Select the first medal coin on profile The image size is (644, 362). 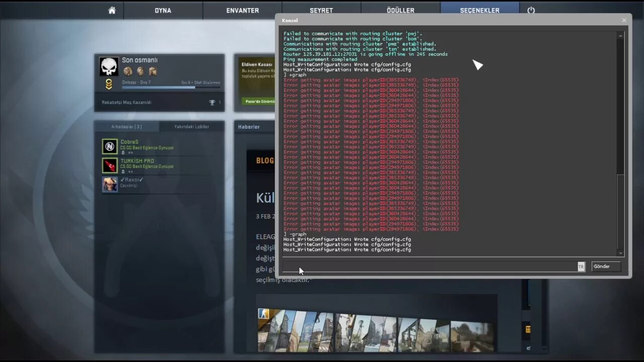[x=128, y=71]
